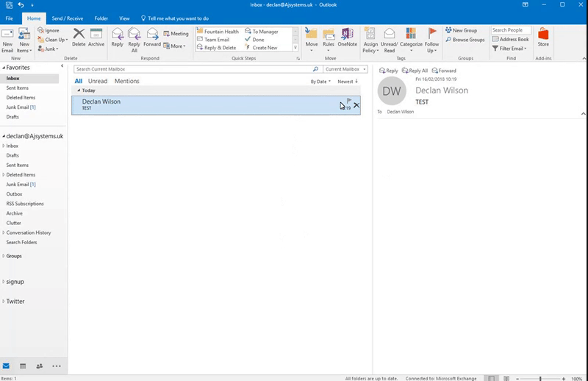Open the Filter Email dropdown

(x=509, y=49)
